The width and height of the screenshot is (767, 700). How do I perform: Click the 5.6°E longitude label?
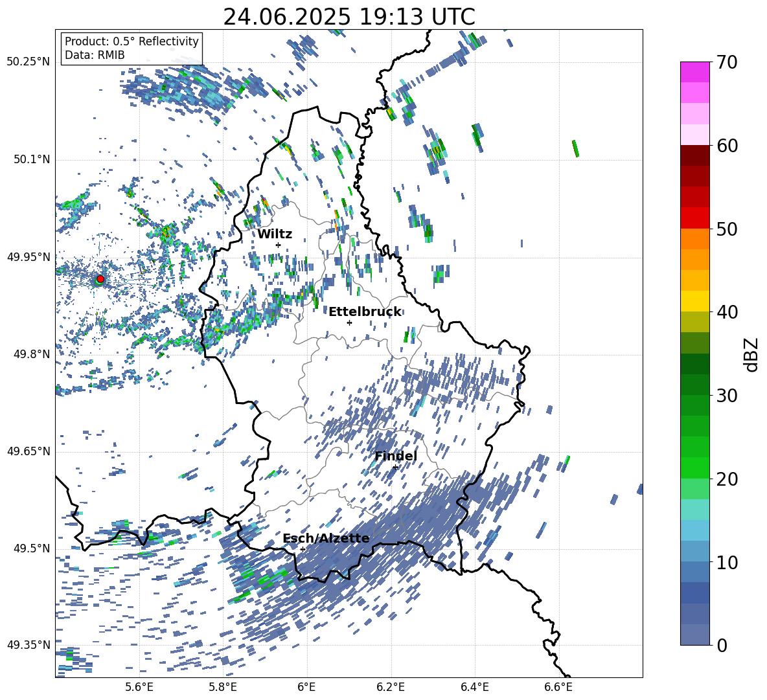tap(139, 687)
